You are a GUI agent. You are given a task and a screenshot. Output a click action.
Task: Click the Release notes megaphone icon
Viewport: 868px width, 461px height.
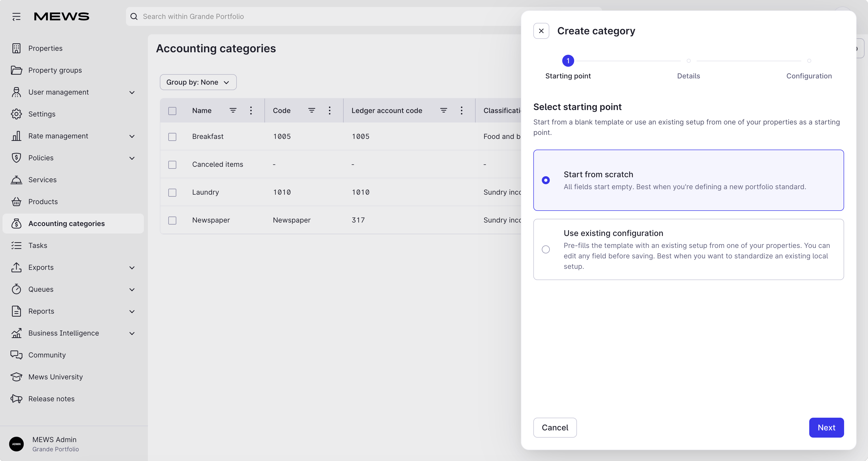(16, 398)
